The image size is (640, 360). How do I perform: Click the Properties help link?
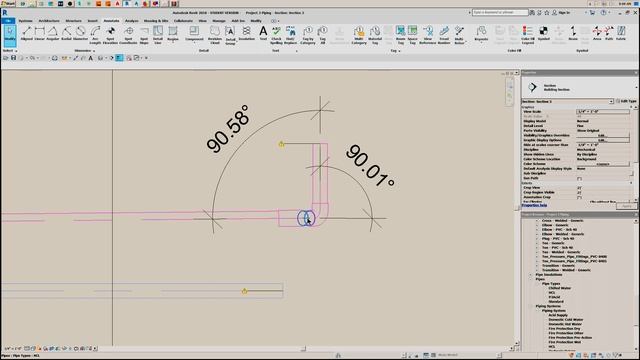pos(534,205)
